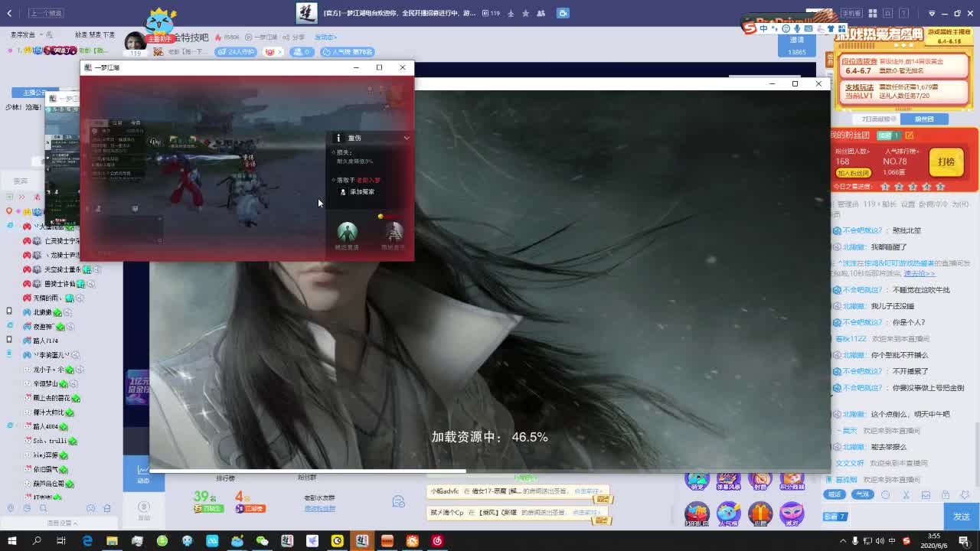Click the 弹幕风暴 gift icon

tap(728, 481)
